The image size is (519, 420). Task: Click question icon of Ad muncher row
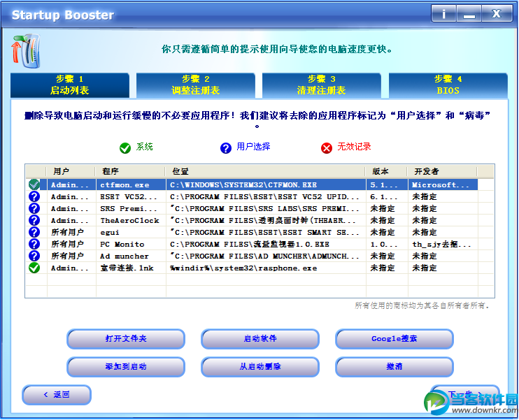pos(34,256)
